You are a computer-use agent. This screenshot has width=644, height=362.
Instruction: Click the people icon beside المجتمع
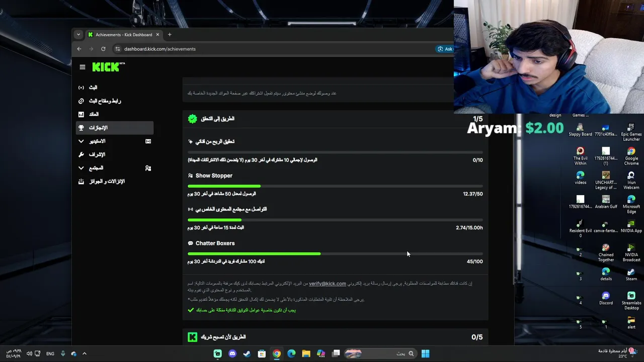[x=148, y=168]
